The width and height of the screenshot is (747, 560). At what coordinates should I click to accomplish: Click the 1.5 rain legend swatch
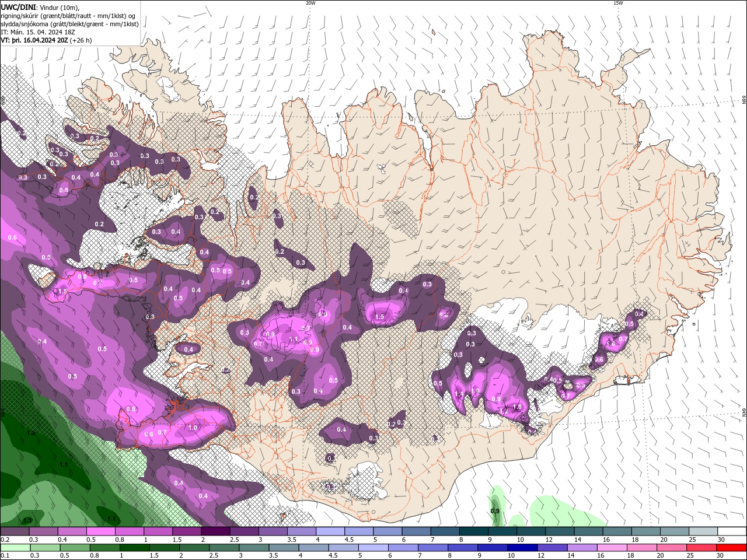click(x=164, y=548)
